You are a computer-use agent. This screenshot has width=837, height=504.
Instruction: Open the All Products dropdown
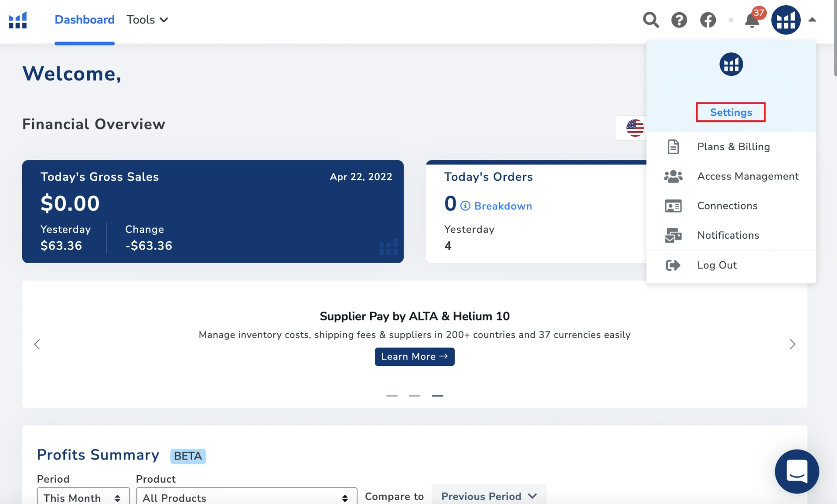[x=246, y=497]
